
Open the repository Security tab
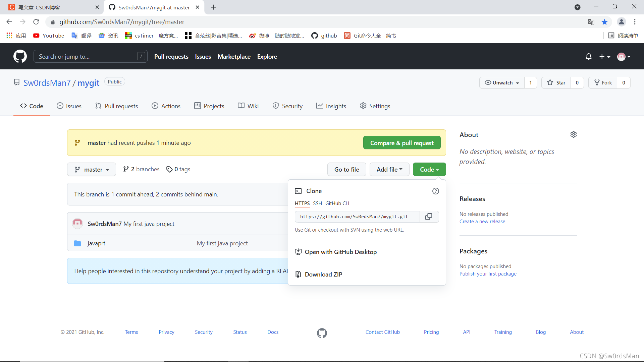pos(287,106)
